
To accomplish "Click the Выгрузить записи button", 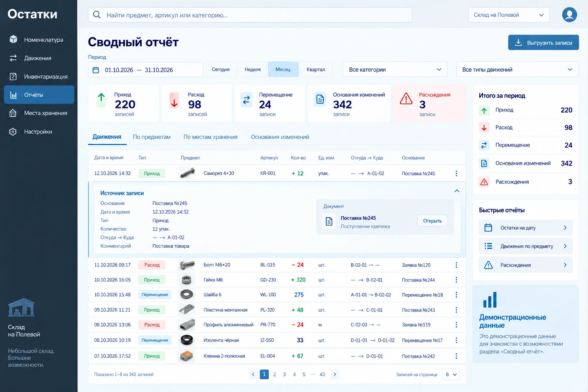I will pyautogui.click(x=544, y=42).
